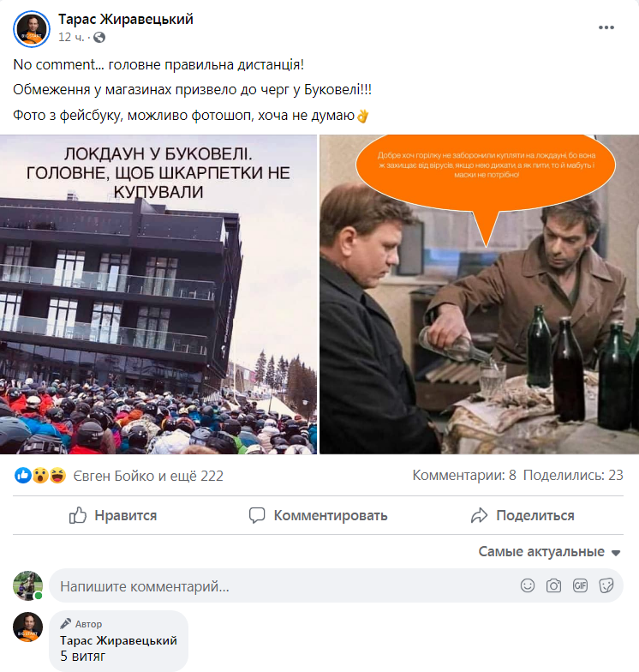Attach a photo using the camera icon
Image resolution: width=639 pixels, height=672 pixels.
click(553, 585)
